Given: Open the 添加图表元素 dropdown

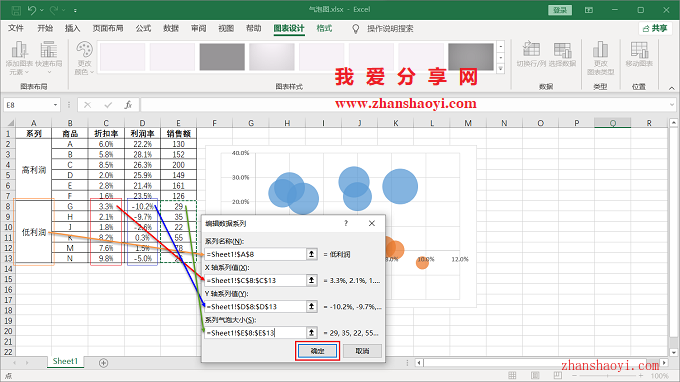Looking at the screenshot, I should (20, 57).
